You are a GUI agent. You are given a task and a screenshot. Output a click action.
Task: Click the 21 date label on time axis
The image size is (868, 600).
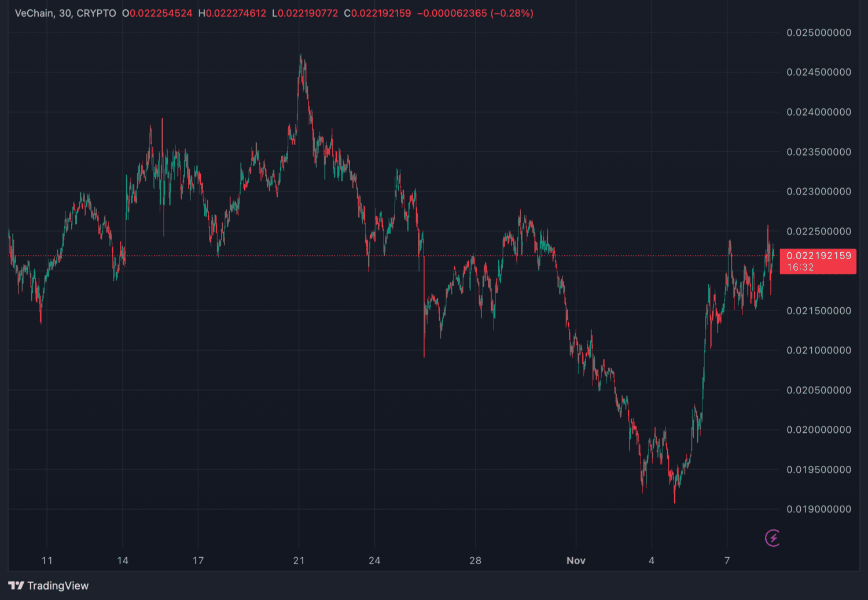[x=299, y=560]
